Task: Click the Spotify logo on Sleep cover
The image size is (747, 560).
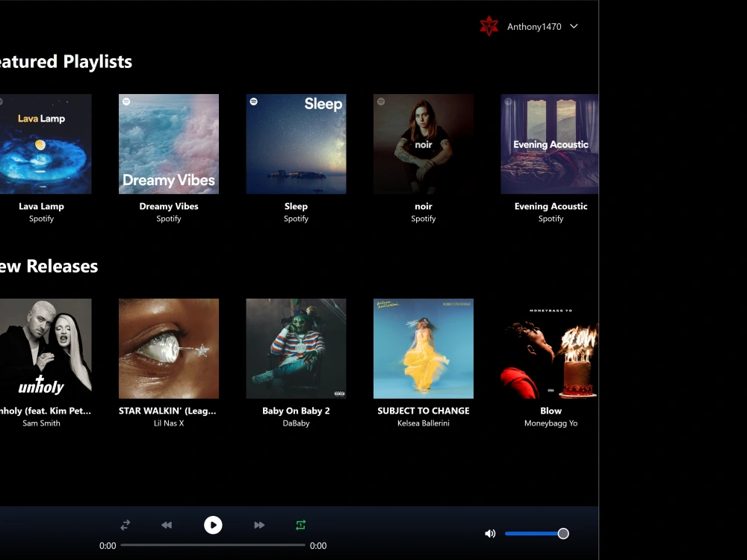Action: pyautogui.click(x=254, y=102)
